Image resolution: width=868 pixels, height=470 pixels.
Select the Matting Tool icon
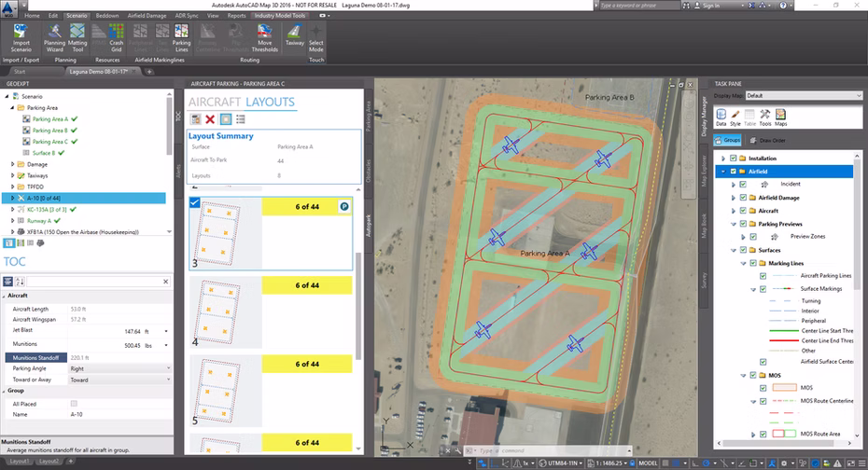[x=77, y=37]
